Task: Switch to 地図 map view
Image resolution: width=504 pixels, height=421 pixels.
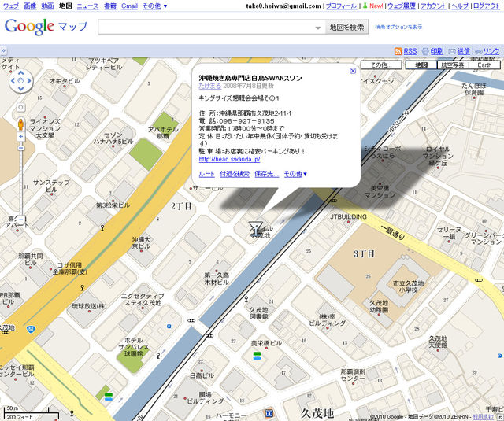Action: (421, 65)
